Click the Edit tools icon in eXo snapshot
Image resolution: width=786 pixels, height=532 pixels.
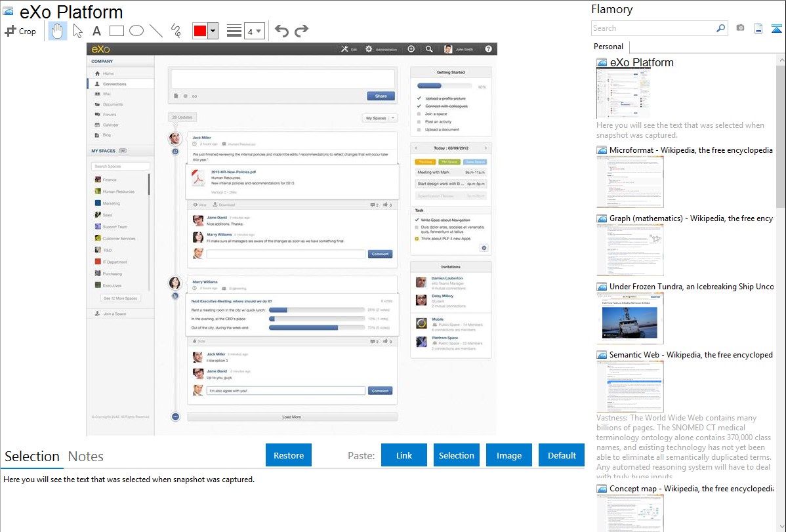344,49
